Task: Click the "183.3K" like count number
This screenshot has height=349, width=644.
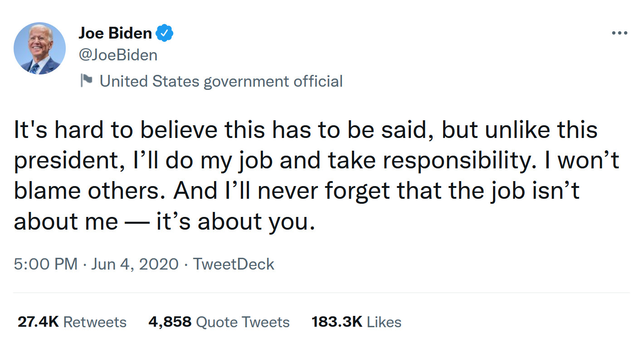Action: coord(337,322)
